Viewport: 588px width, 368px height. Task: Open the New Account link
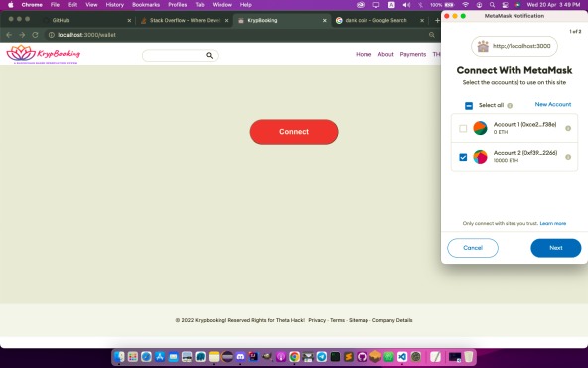tap(553, 104)
